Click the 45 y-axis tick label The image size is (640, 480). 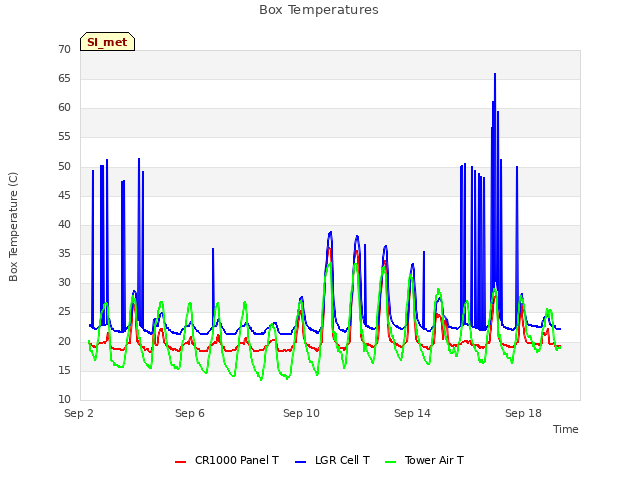64,196
